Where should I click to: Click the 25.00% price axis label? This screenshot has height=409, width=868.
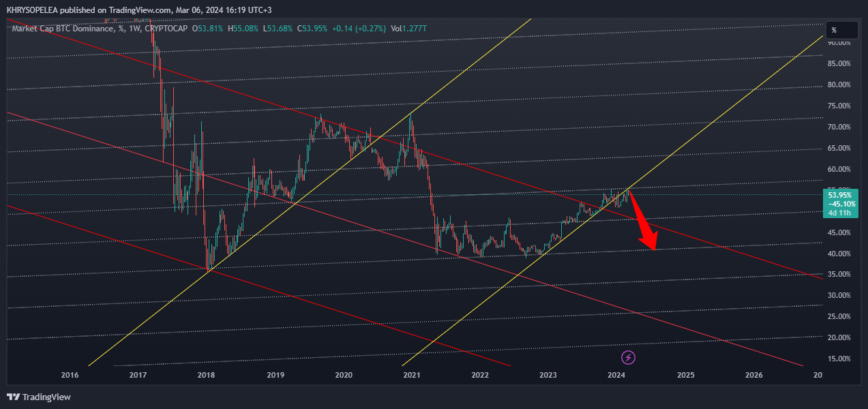pyautogui.click(x=839, y=316)
